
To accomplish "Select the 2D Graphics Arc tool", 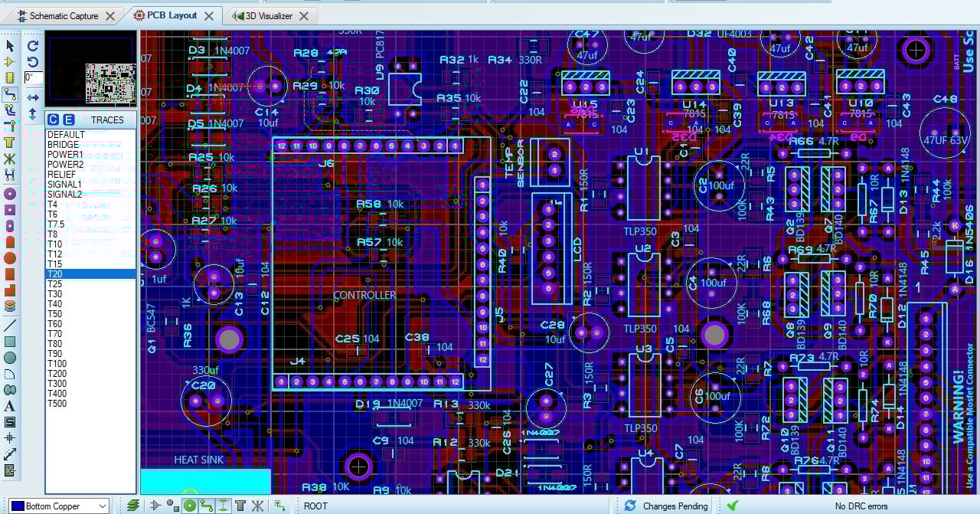I will [10, 374].
